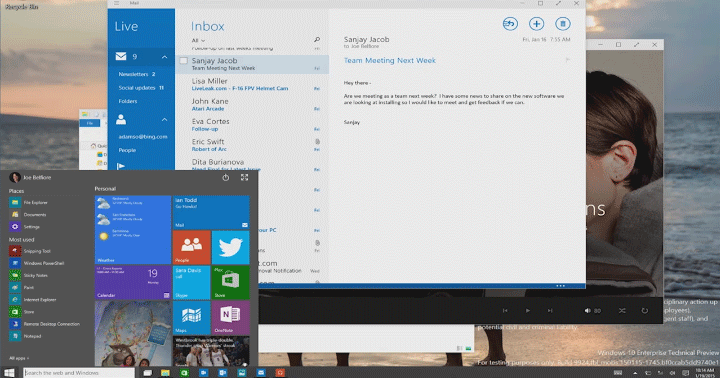Open the All filter dropdown in Inbox
Image resolution: width=720 pixels, height=378 pixels.
coord(198,40)
